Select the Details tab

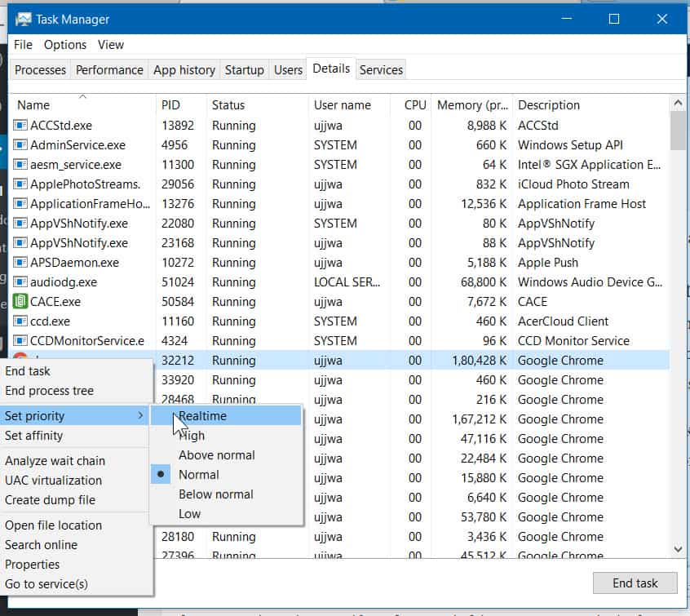(331, 69)
